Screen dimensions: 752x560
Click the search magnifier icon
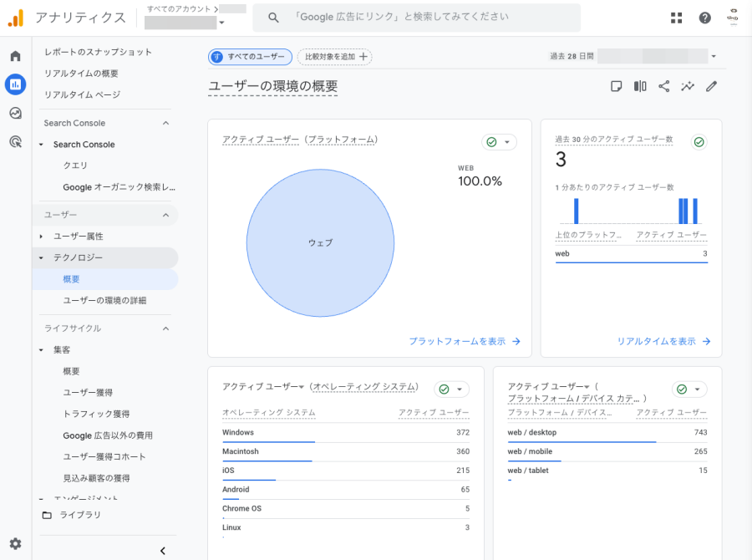pyautogui.click(x=273, y=18)
